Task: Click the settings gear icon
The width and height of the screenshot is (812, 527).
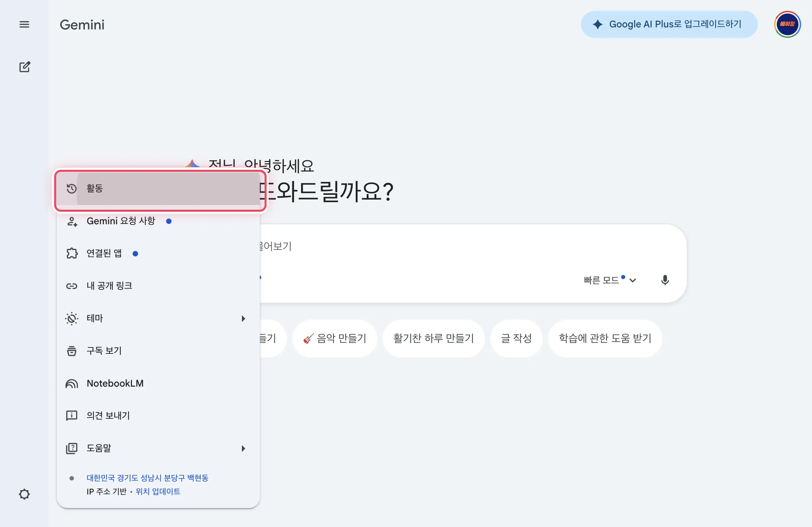Action: click(24, 494)
